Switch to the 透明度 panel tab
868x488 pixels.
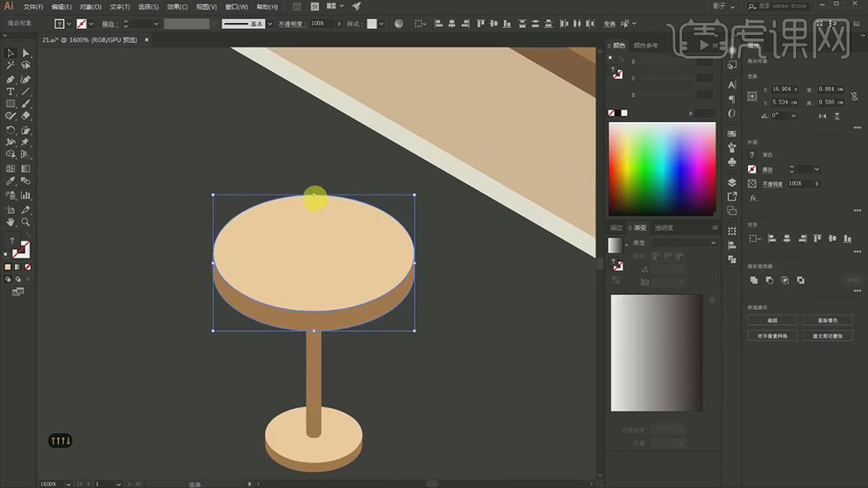coord(664,228)
